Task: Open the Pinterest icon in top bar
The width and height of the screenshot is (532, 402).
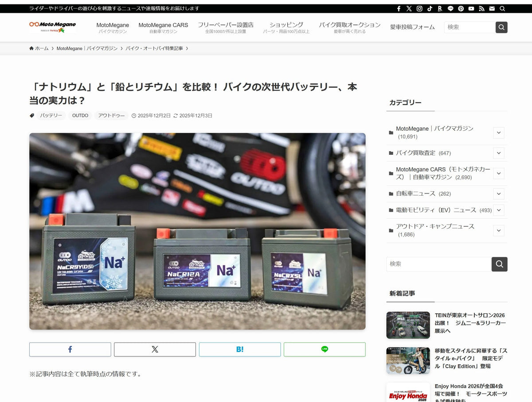Action: [x=461, y=8]
